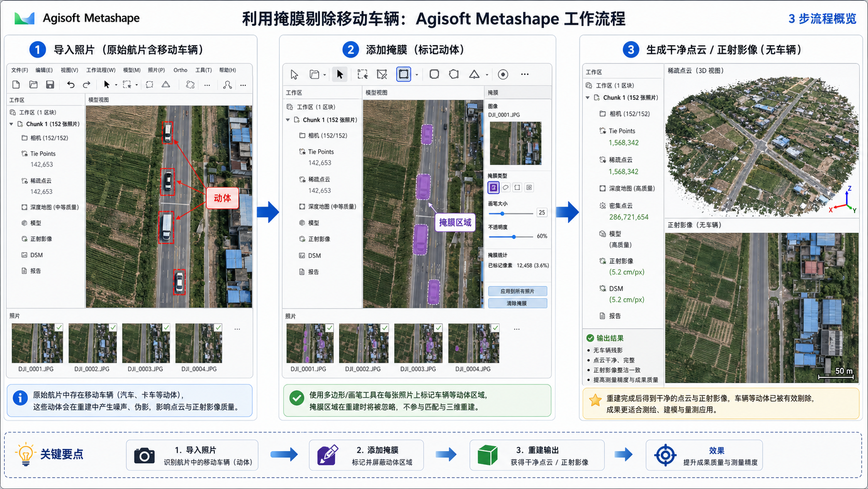Toggle the checkbox on DJI_0004.JPG thumbnail in step 1
The width and height of the screenshot is (868, 489).
point(219,327)
